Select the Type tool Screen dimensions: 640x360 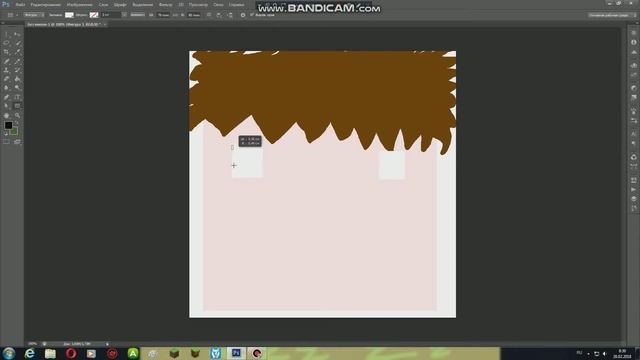pyautogui.click(x=17, y=97)
